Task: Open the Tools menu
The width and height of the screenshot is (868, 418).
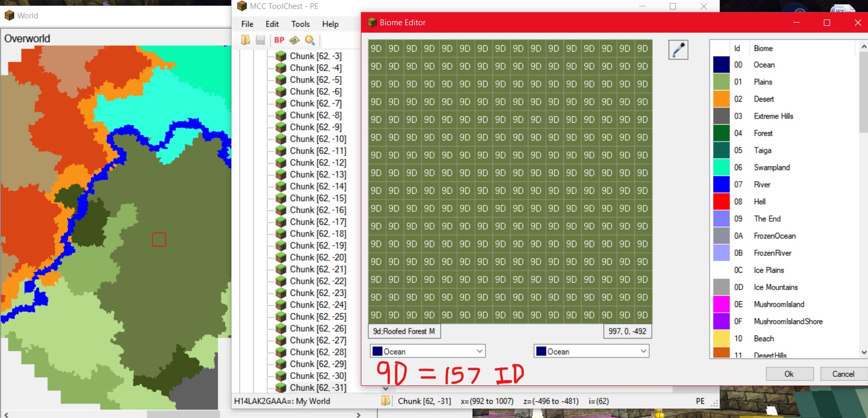Action: click(300, 24)
